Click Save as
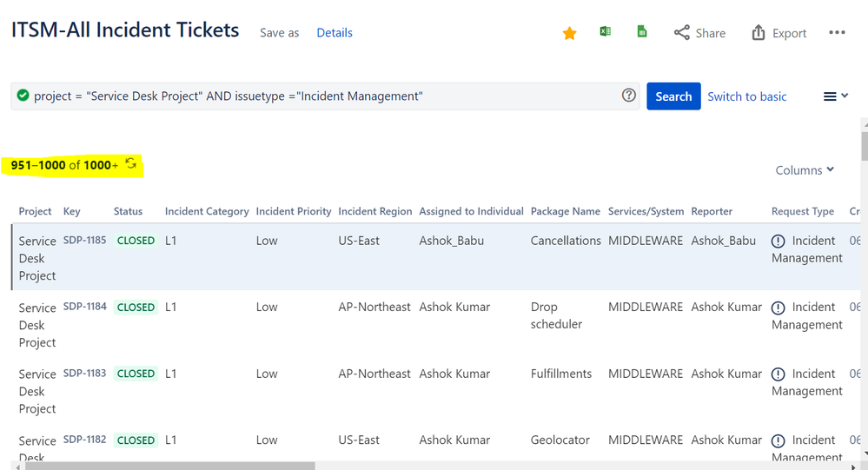The height and width of the screenshot is (470, 868). tap(280, 33)
